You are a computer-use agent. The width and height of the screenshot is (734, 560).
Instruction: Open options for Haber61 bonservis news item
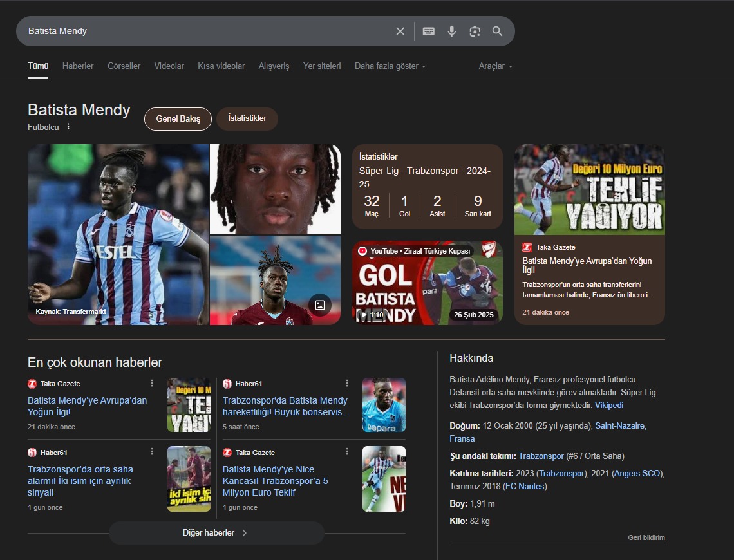tap(347, 384)
